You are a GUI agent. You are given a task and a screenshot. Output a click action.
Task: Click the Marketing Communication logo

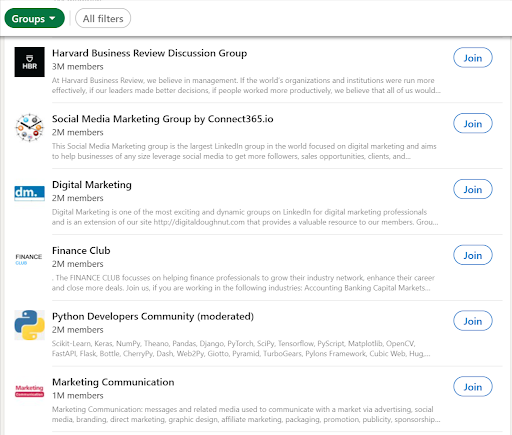29,391
